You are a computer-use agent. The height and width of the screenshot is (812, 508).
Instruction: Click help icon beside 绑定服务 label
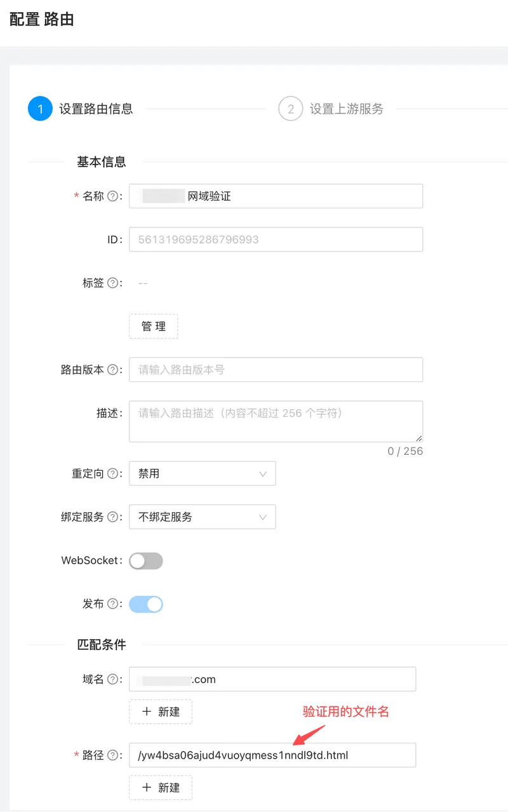click(x=112, y=517)
